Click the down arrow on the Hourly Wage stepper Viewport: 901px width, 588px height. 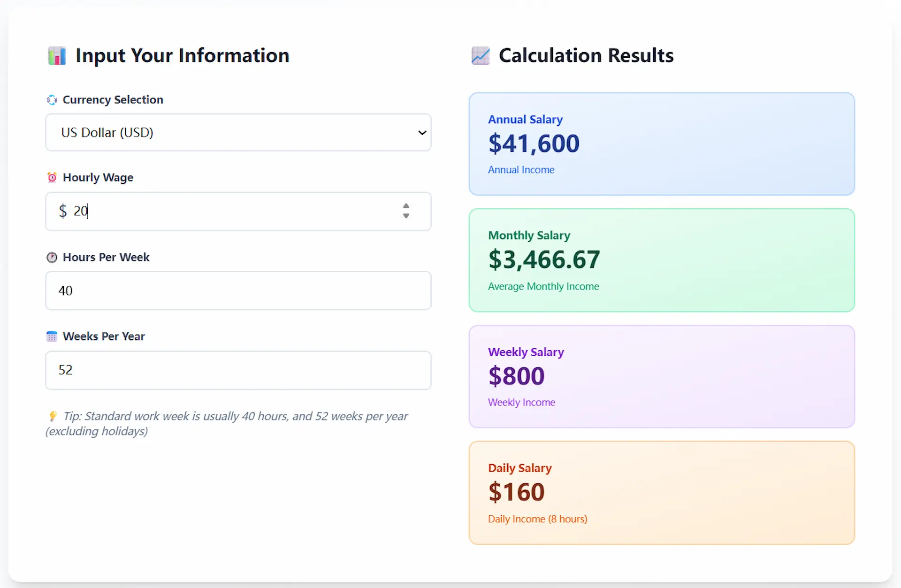click(x=405, y=216)
